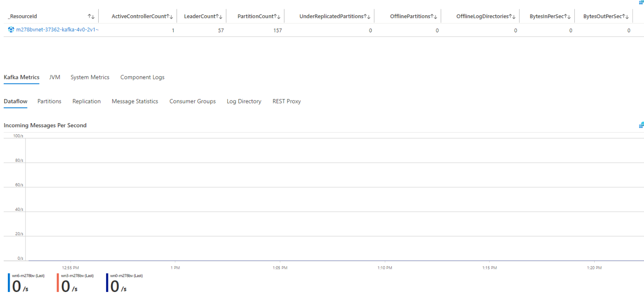Click the sort icon on LeaderCount column
This screenshot has width=644, height=303.
click(221, 15)
